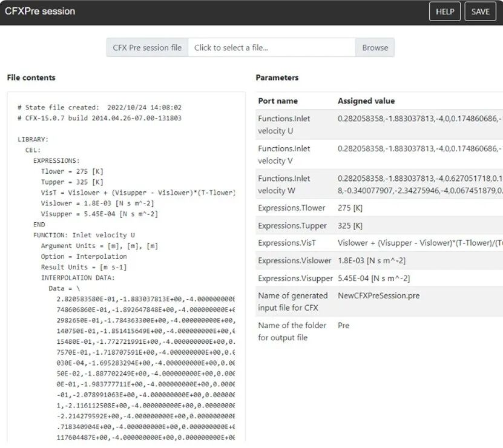Click the '# CFX-15.0.7 build' line
Screen dimensions: 503x448
[x=99, y=118]
